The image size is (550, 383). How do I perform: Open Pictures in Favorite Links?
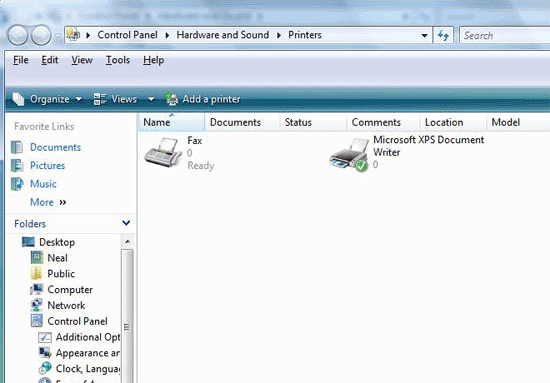click(x=47, y=166)
